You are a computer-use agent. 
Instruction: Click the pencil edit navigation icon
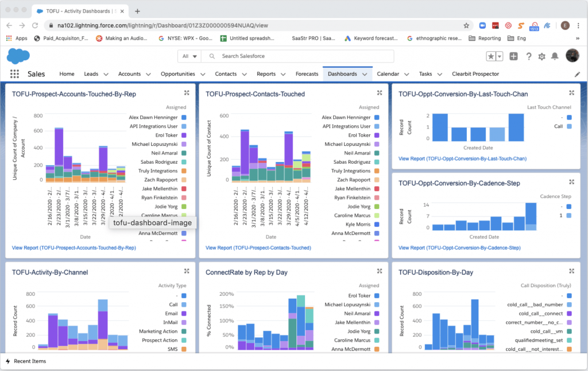(577, 74)
